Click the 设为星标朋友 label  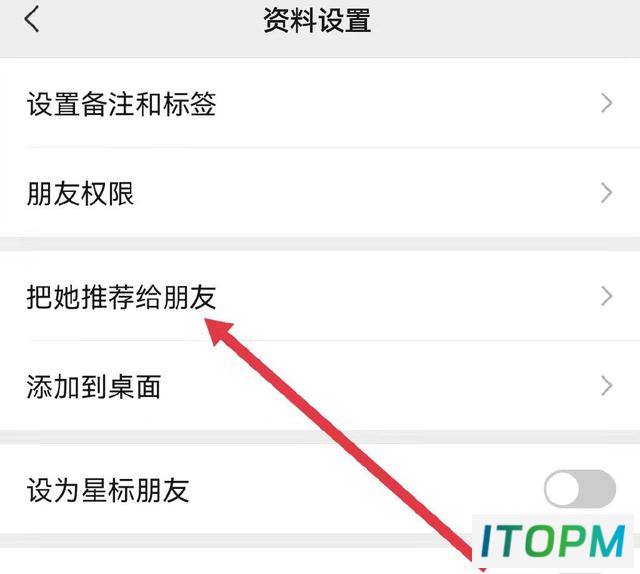point(108,489)
